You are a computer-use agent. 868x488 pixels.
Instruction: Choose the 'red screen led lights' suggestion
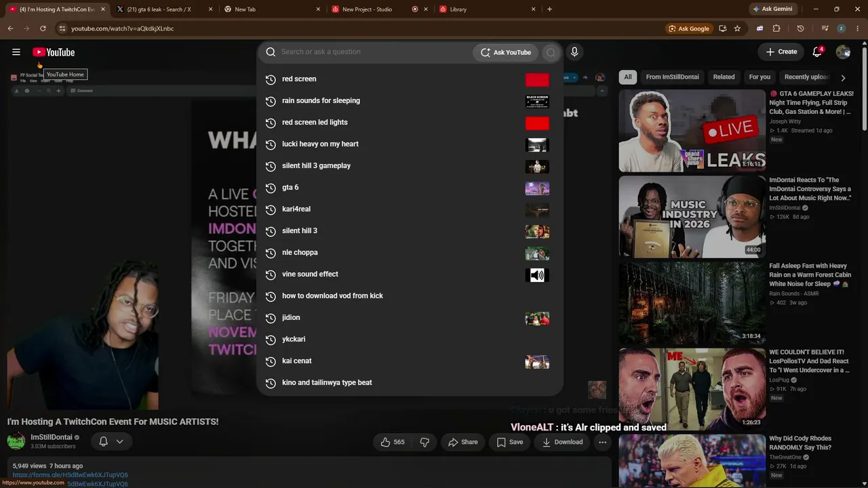[410, 123]
